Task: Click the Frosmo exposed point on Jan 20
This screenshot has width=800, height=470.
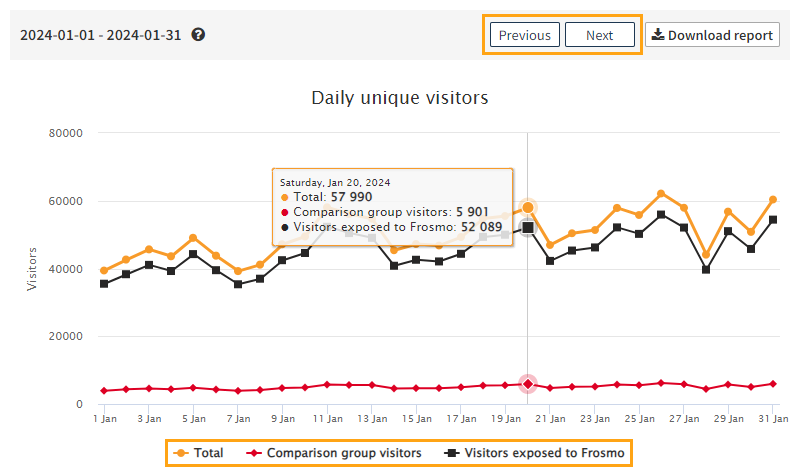Action: [528, 228]
